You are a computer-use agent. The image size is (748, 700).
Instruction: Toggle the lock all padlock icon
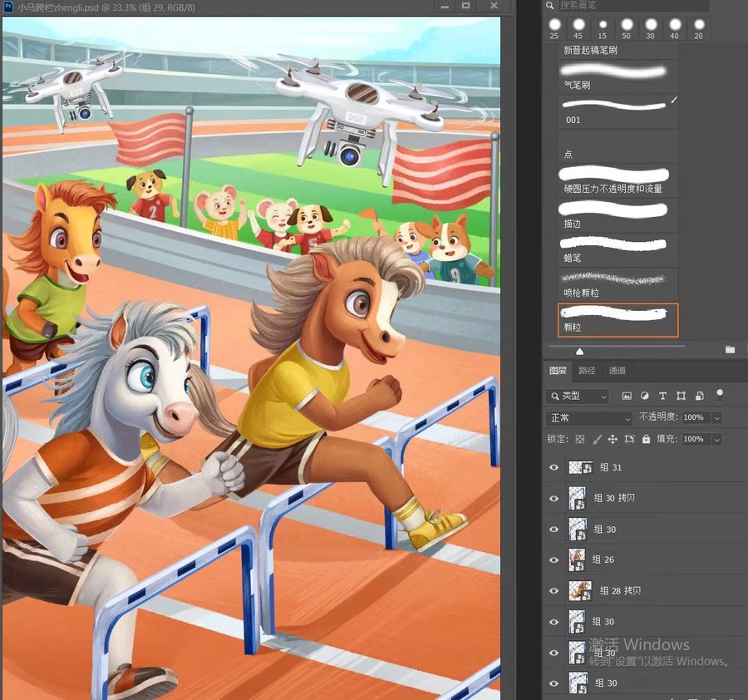[646, 439]
